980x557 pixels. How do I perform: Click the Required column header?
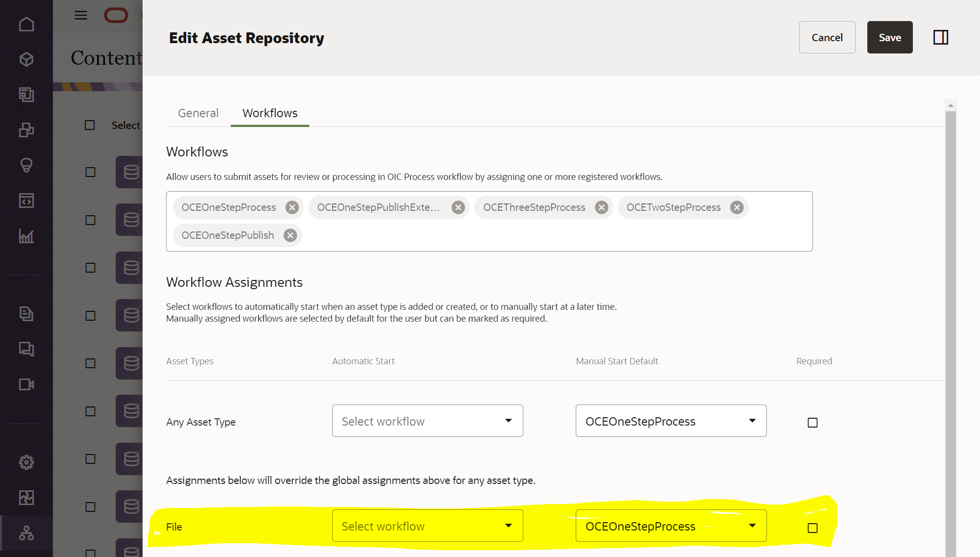pyautogui.click(x=814, y=361)
